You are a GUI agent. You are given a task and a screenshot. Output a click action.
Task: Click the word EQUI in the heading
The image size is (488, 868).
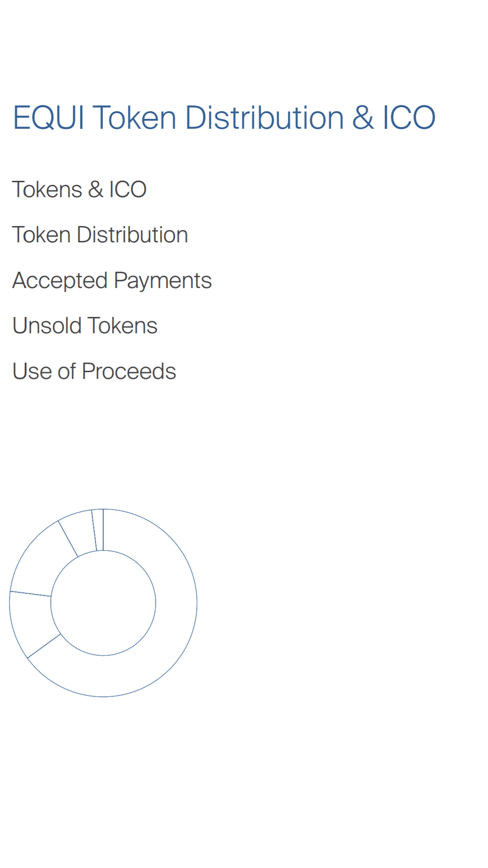(48, 118)
